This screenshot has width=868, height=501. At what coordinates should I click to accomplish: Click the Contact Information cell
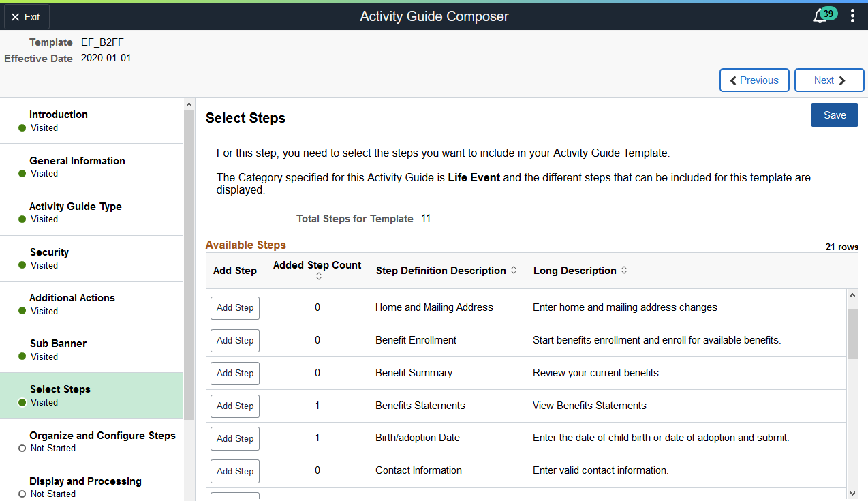[418, 470]
